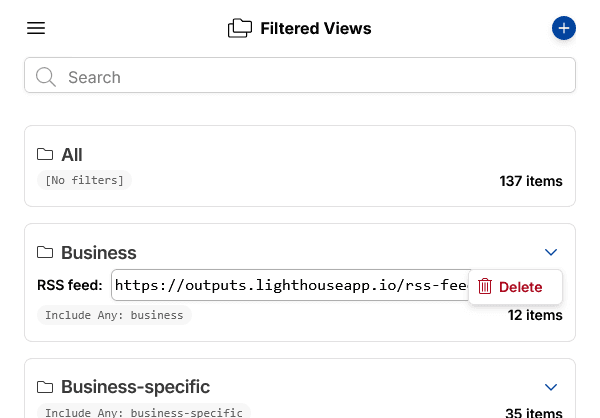This screenshot has width=600, height=418.
Task: Click the [No filters] tag
Action: 84,180
